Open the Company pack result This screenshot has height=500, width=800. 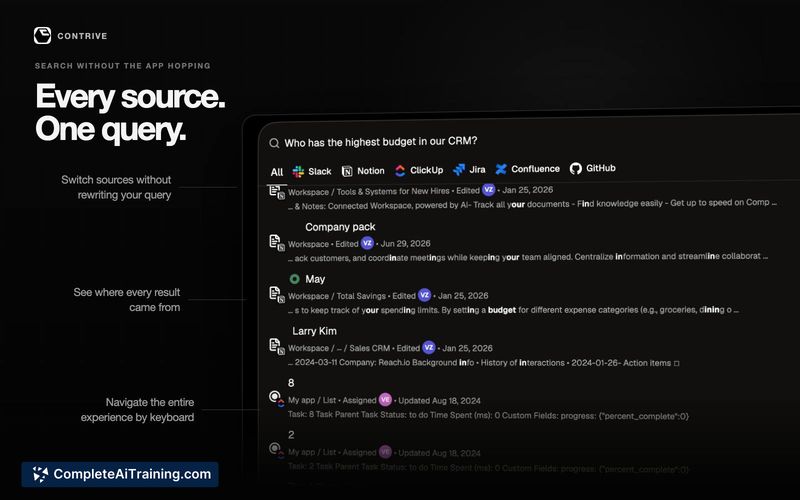[x=340, y=227]
